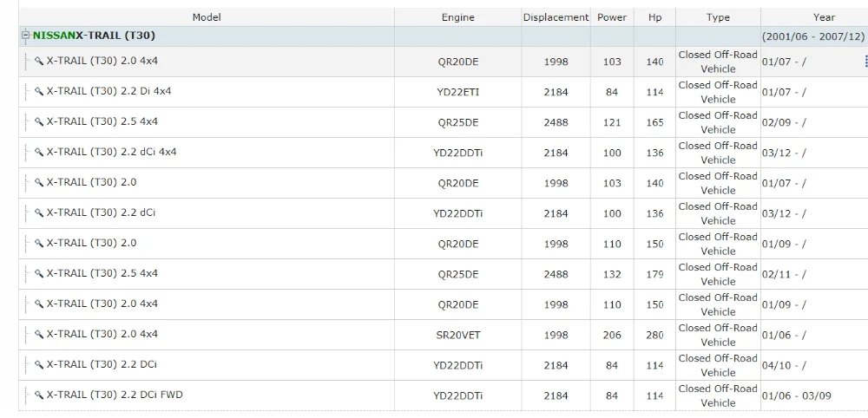Sort by the Power column header
Screen dimensions: 868x418
[612, 17]
